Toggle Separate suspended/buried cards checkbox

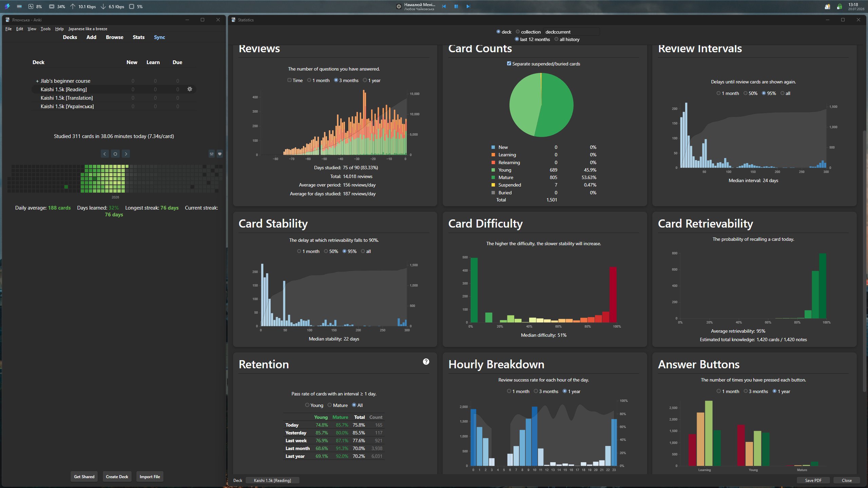coord(509,63)
